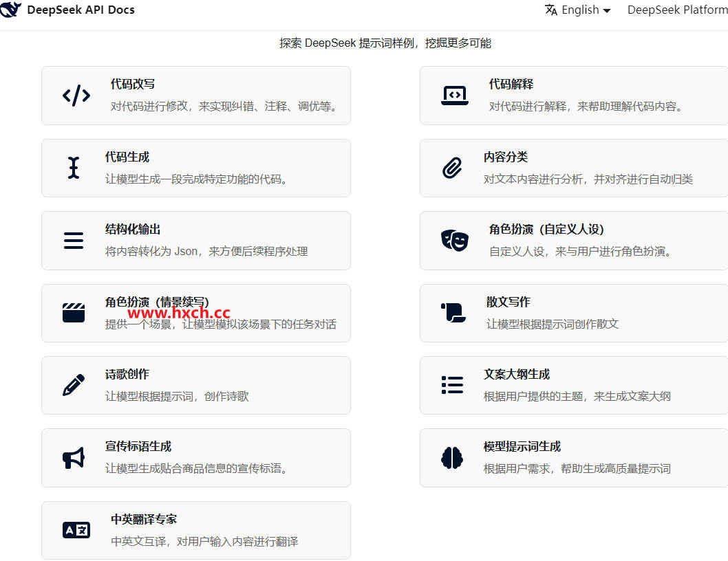
Task: Click the megaphone icon for 宣传标语生成
Action: click(74, 458)
